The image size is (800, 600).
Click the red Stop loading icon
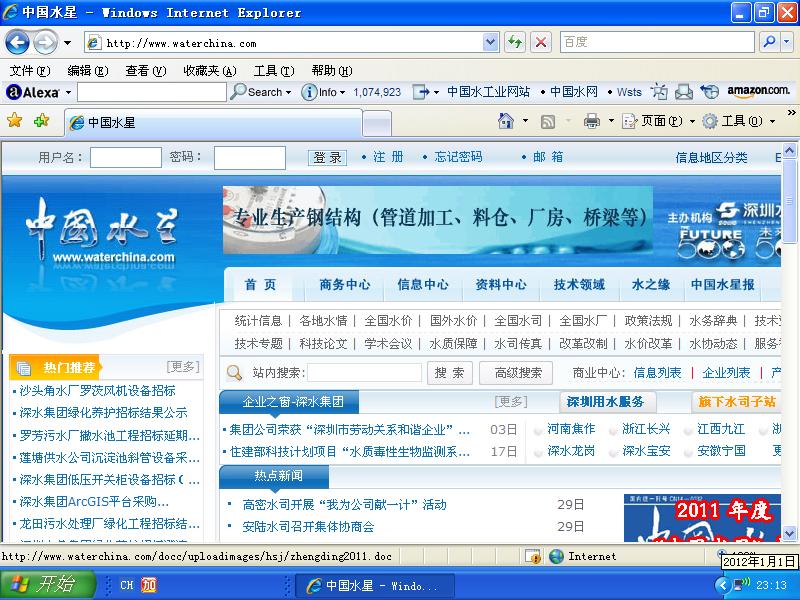point(541,42)
